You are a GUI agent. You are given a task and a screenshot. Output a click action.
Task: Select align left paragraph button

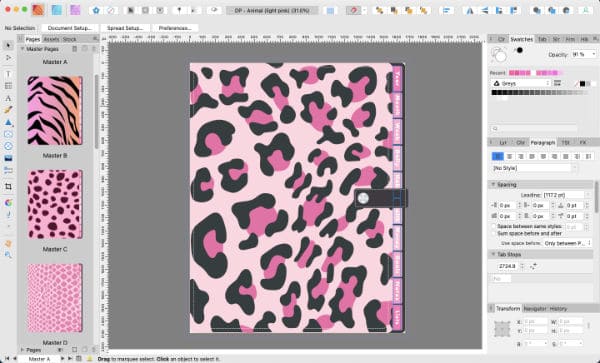click(x=497, y=156)
